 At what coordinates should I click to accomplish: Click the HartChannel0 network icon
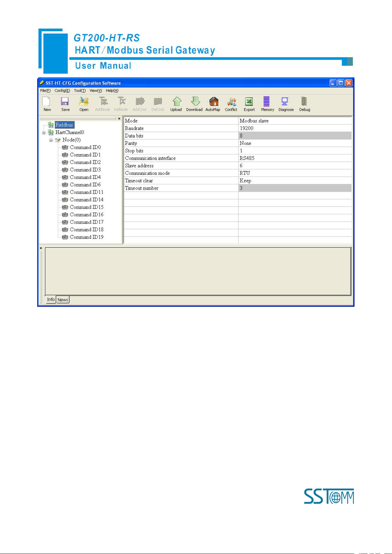click(51, 132)
